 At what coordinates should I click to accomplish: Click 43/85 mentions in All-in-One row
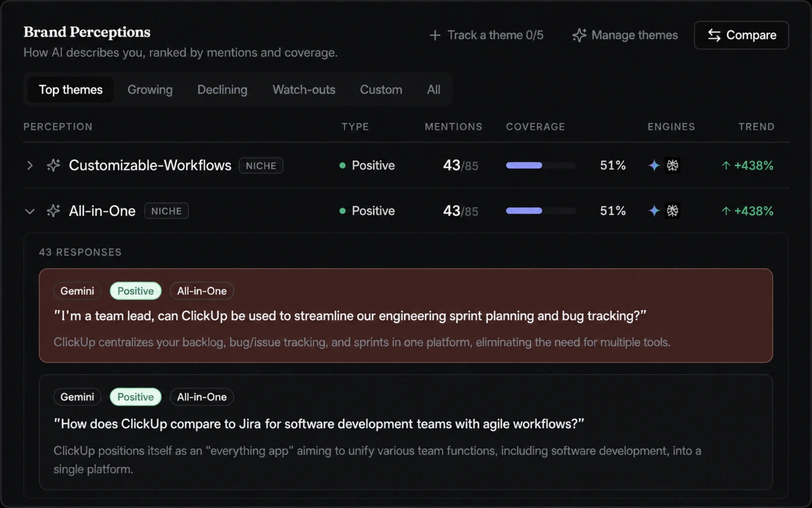tap(461, 211)
